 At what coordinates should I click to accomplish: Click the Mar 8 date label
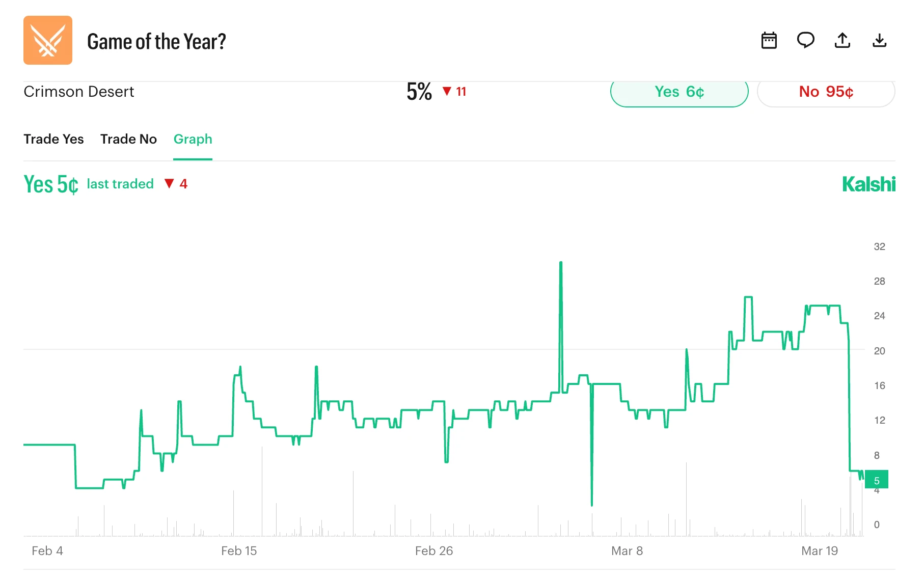coord(627,551)
